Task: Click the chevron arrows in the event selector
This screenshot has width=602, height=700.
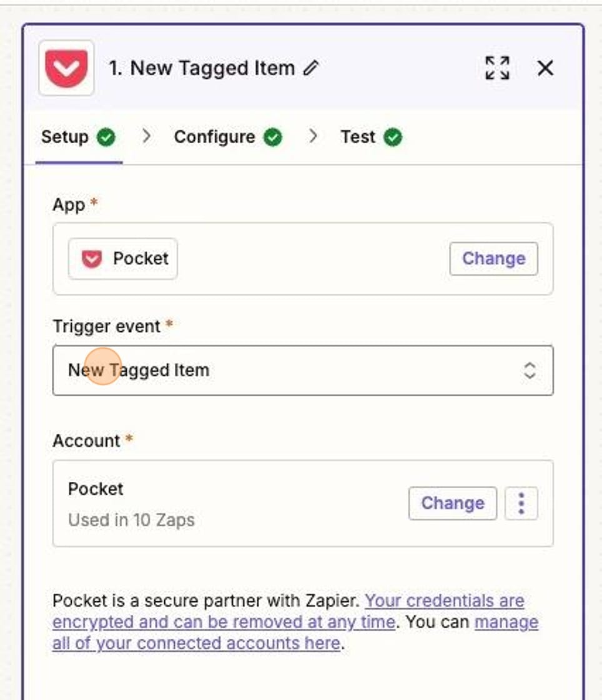Action: (528, 370)
